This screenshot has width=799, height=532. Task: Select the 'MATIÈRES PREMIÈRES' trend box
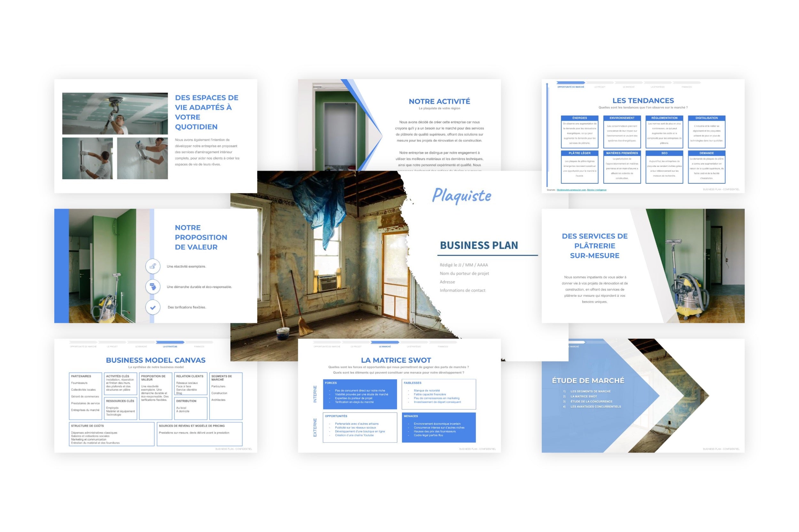point(622,167)
